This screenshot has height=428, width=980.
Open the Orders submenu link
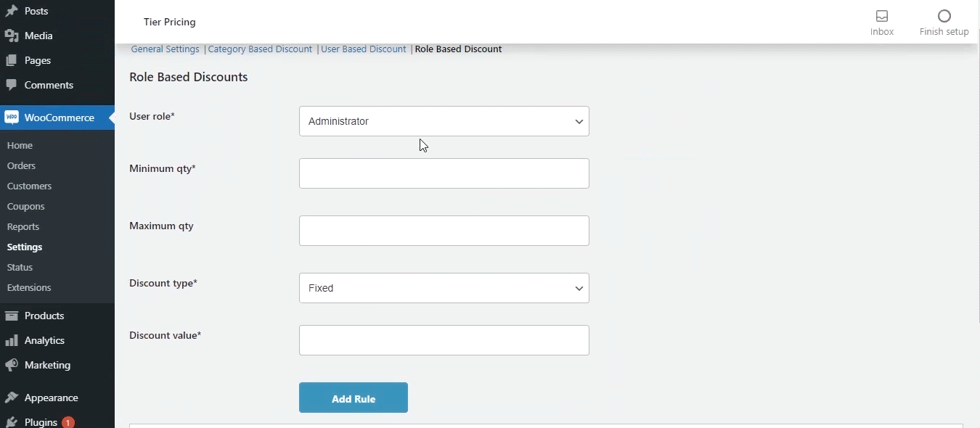click(22, 166)
